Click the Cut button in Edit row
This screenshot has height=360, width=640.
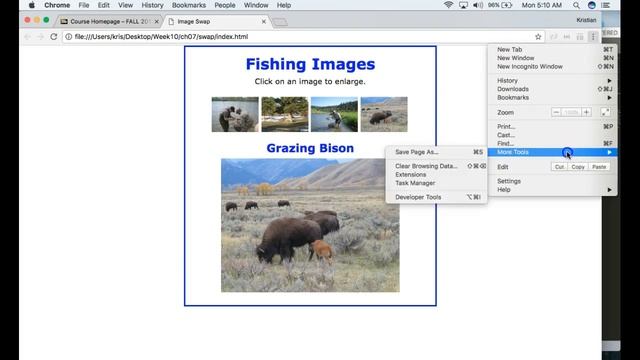click(559, 167)
